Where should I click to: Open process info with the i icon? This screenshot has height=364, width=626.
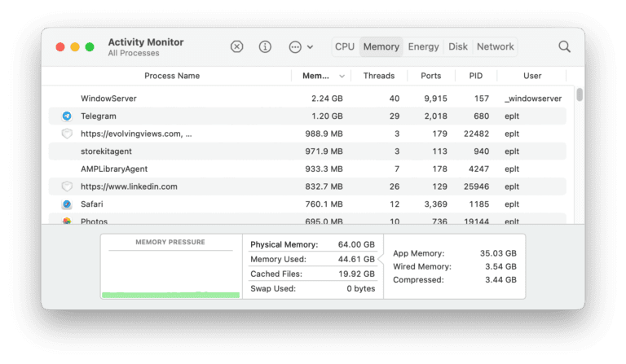pos(265,46)
